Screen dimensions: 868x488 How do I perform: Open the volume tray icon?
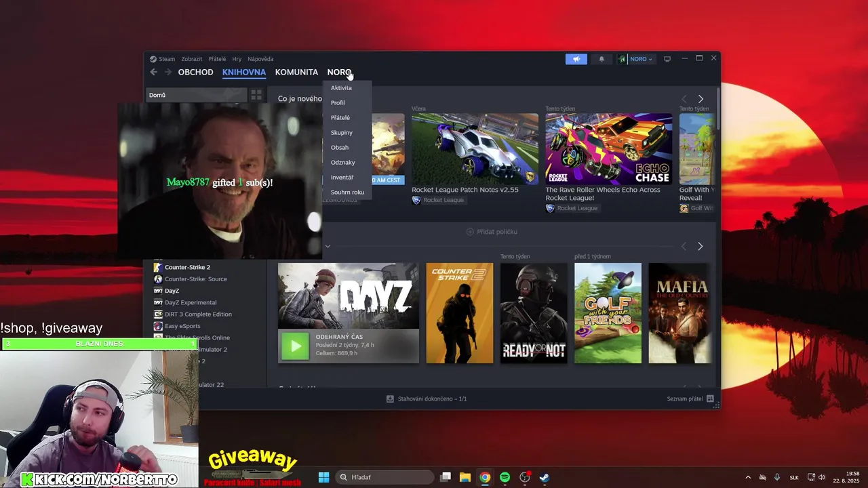[822, 477]
